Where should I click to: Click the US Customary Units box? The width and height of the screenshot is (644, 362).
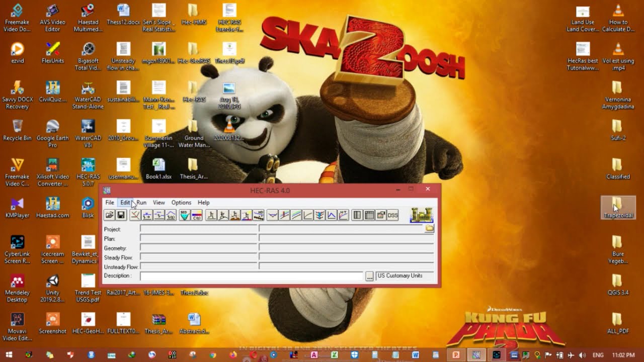[406, 276]
